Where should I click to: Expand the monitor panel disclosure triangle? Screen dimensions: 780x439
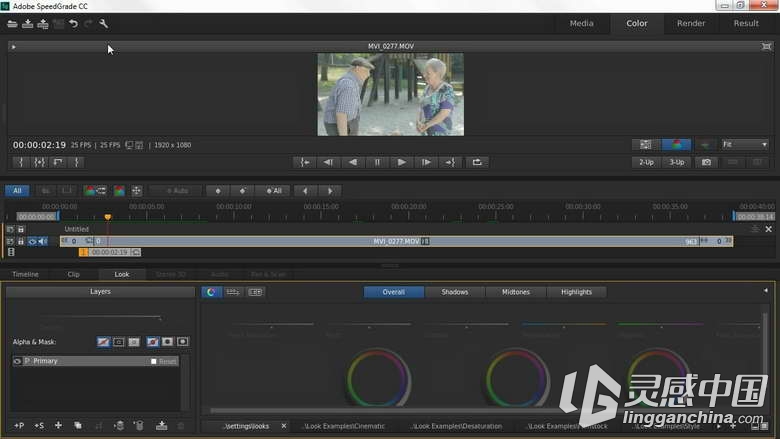pos(13,47)
